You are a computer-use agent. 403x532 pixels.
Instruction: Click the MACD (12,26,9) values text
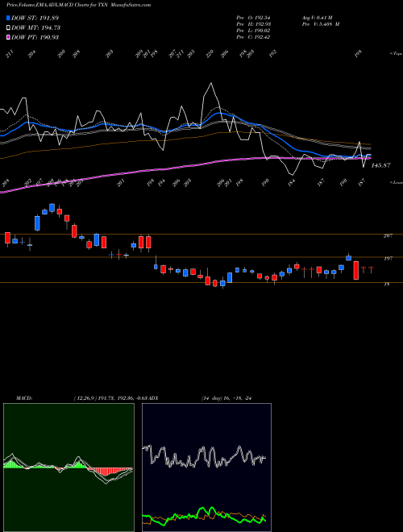111,398
